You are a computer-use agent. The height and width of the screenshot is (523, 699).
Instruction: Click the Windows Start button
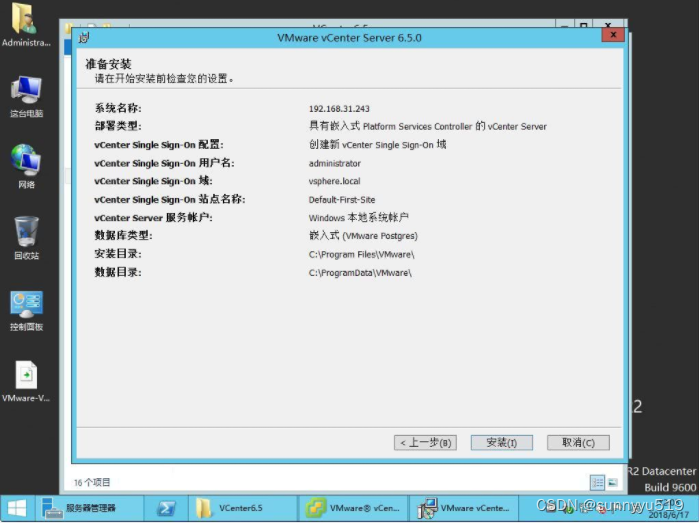point(17,508)
